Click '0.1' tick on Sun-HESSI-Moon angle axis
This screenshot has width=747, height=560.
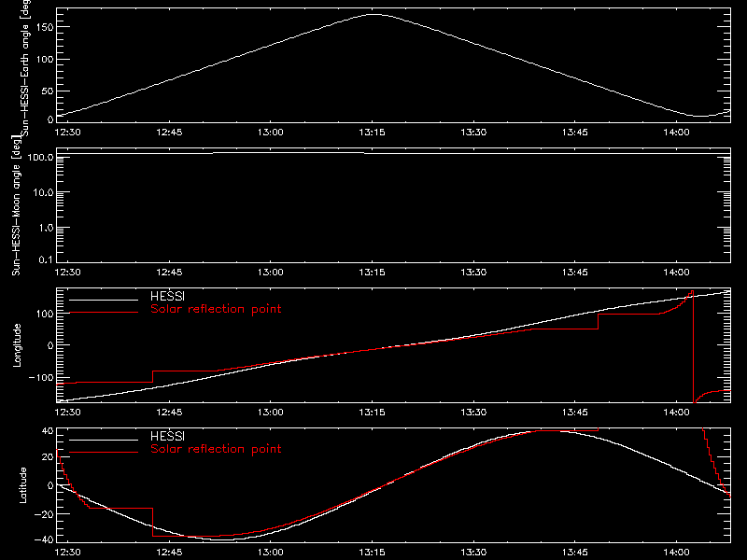[46, 259]
